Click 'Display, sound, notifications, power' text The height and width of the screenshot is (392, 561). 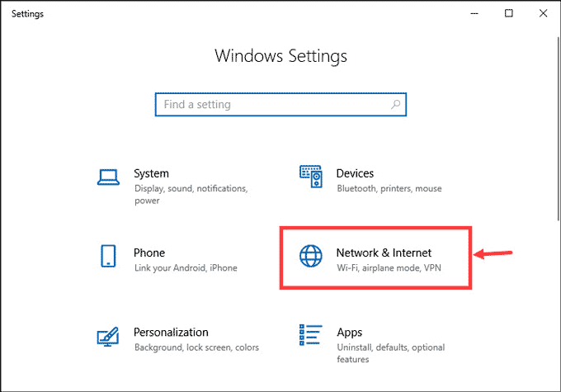point(191,195)
